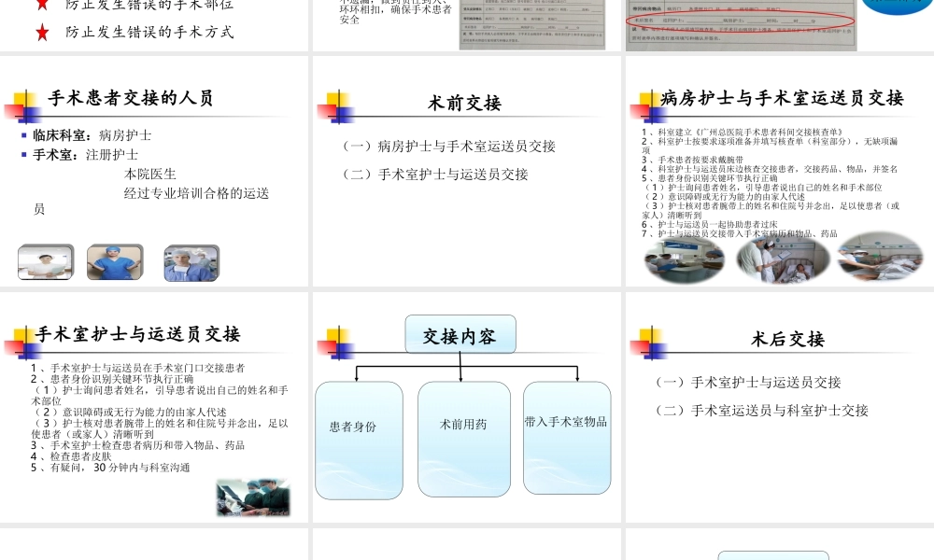Expand the 患者身份 branch box
This screenshot has height=560, width=934.
coord(359,438)
